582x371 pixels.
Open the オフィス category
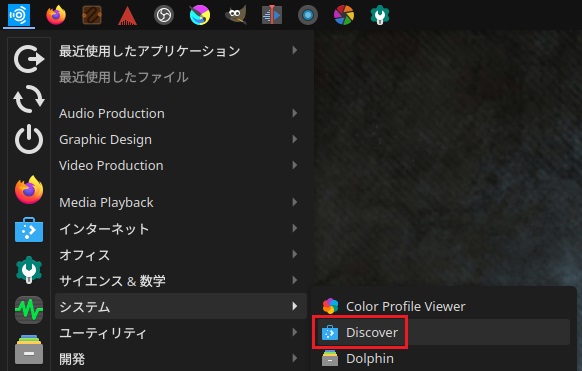(181, 254)
